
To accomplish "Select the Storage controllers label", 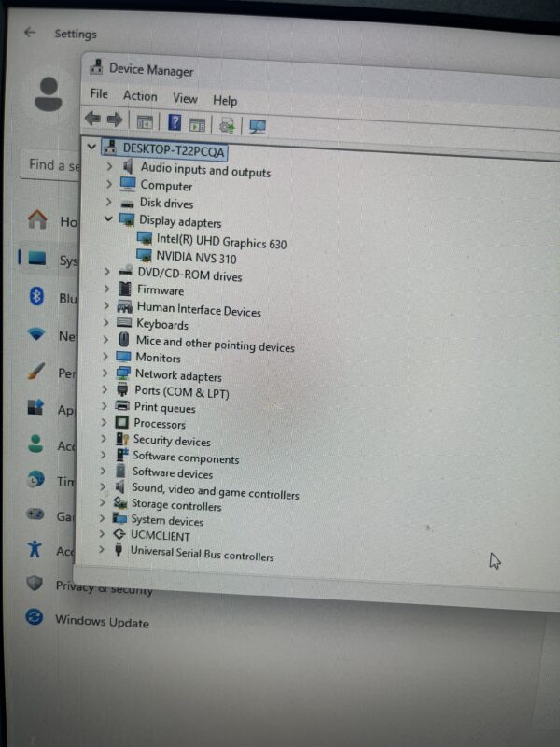I will point(176,505).
